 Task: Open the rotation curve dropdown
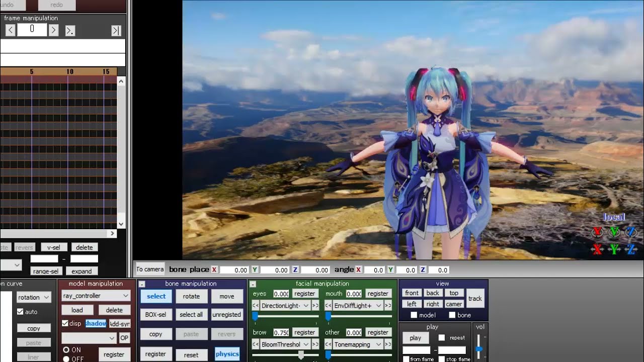[x=34, y=297]
